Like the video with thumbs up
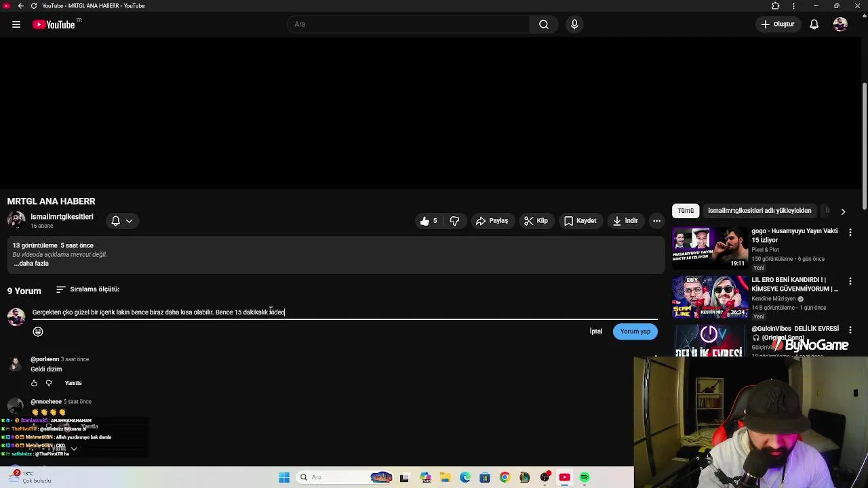 coord(429,221)
